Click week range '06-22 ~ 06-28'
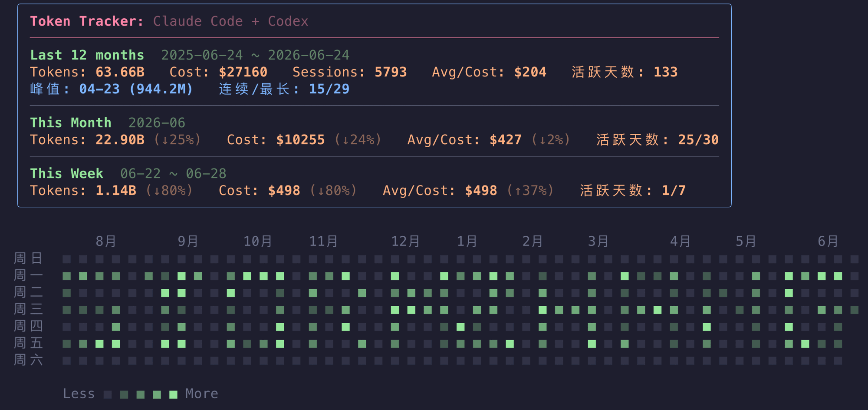The width and height of the screenshot is (868, 410). tap(173, 174)
